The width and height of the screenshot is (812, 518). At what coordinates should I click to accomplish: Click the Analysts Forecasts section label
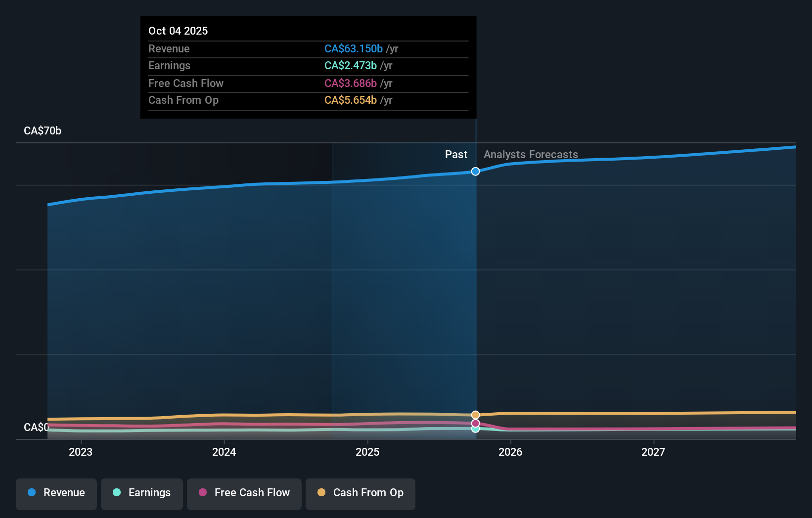pos(531,154)
